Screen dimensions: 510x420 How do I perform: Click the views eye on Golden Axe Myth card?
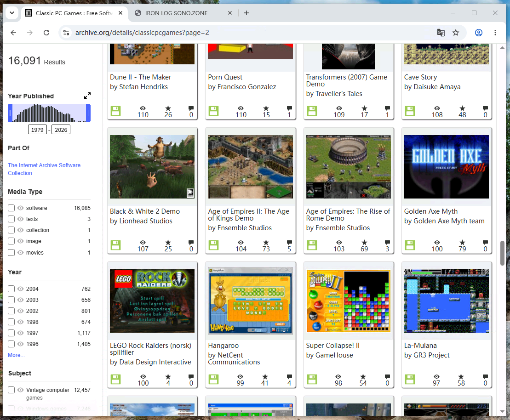(437, 243)
